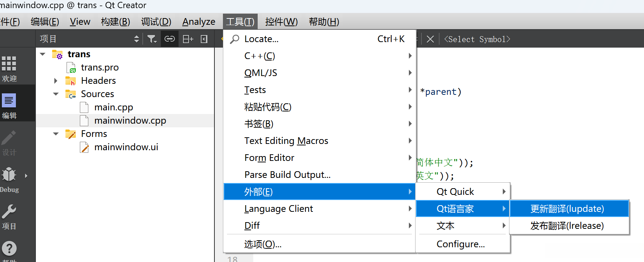644x262 pixels.
Task: Switch to the Edit mode icon
Action: pos(9,105)
